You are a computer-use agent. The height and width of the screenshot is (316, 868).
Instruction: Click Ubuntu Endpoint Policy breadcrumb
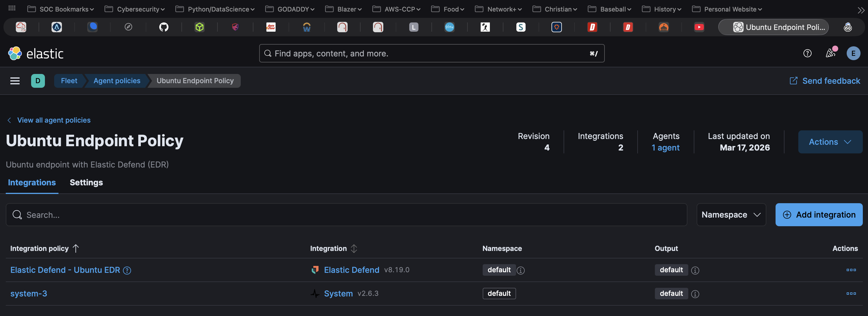click(x=195, y=81)
